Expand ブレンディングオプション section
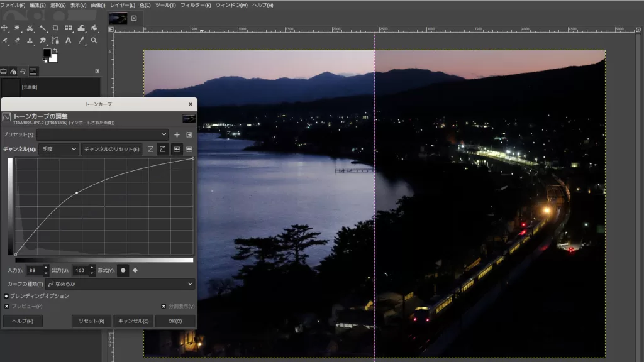The width and height of the screenshot is (644, 362). 6,295
